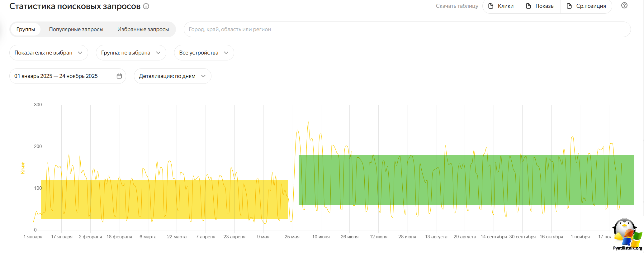Click the question mark help icon
This screenshot has width=644, height=253.
tap(624, 6)
